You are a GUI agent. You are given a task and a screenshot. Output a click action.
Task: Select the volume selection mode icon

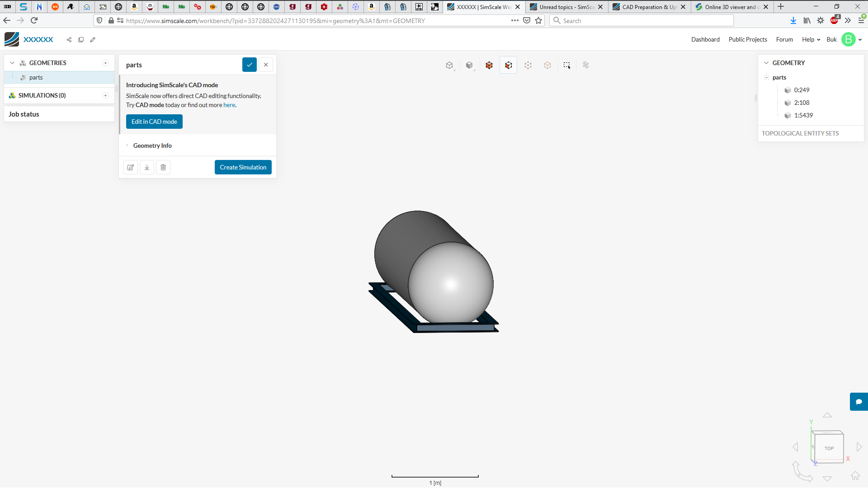(489, 65)
